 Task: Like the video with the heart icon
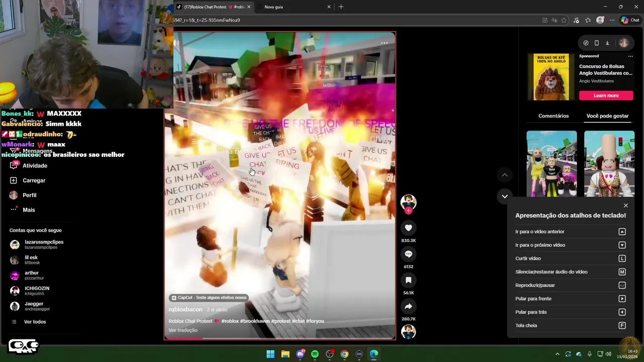[409, 228]
